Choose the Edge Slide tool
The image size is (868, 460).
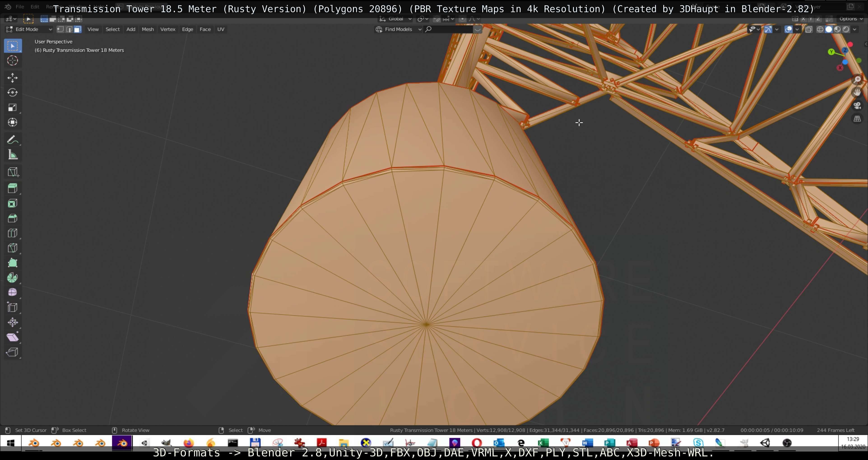coord(13,307)
